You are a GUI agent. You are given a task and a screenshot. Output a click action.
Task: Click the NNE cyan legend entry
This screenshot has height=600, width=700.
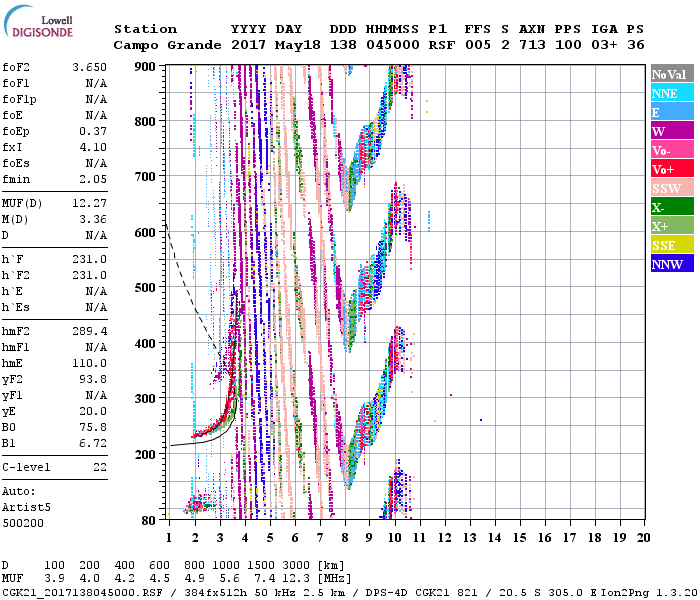pos(668,93)
